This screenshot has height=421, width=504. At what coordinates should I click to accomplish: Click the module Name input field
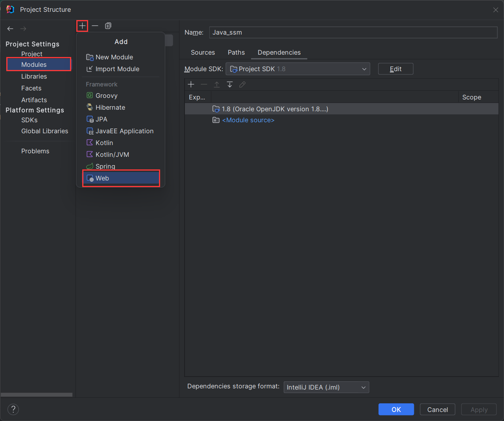coord(353,33)
